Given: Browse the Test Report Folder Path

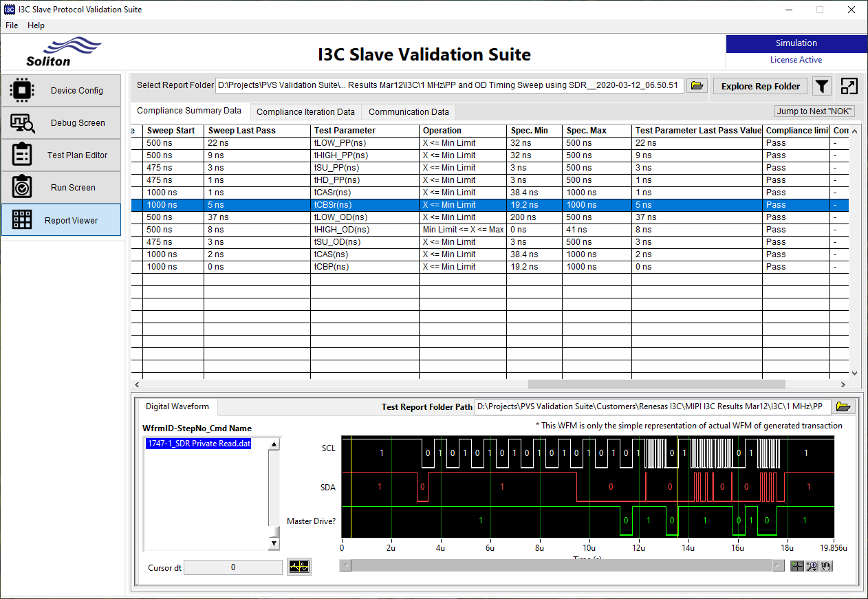Looking at the screenshot, I should (843, 406).
